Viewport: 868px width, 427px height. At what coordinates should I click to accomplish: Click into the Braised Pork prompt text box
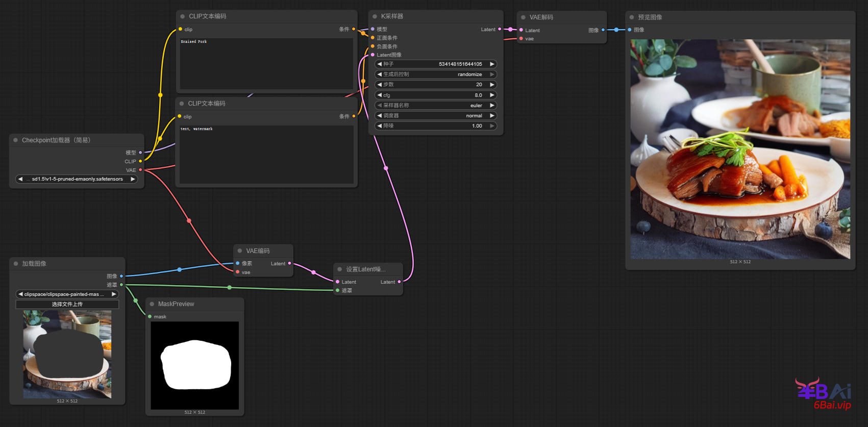coord(266,64)
